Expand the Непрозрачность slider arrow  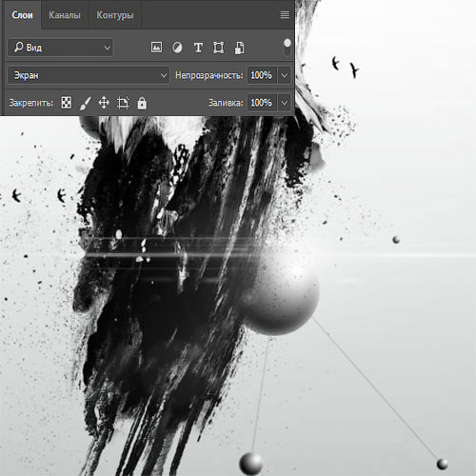[x=285, y=75]
